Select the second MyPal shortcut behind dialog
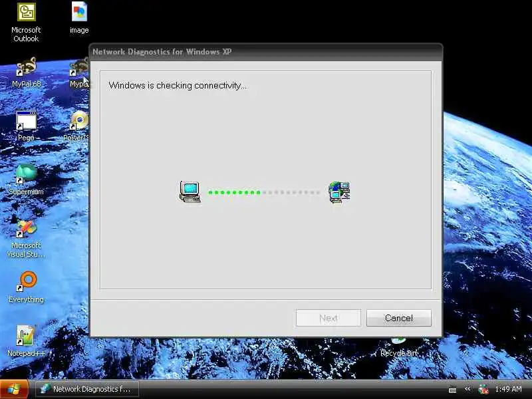532x399 pixels. click(x=79, y=72)
